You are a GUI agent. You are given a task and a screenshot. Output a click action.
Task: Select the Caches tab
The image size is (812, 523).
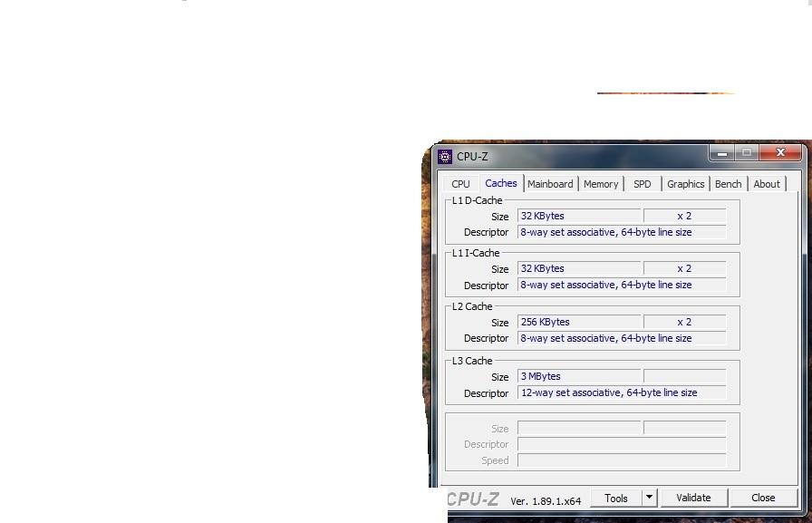click(501, 183)
